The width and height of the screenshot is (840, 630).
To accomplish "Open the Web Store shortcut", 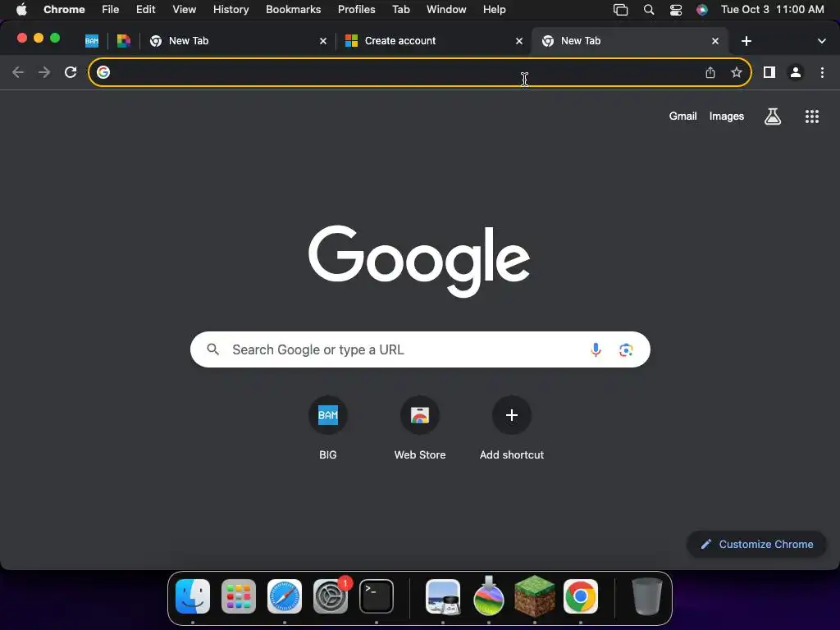I will pyautogui.click(x=420, y=428).
